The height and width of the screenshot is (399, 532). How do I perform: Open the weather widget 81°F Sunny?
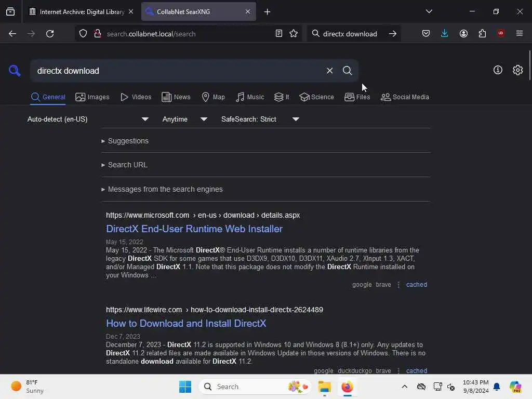coord(27,387)
